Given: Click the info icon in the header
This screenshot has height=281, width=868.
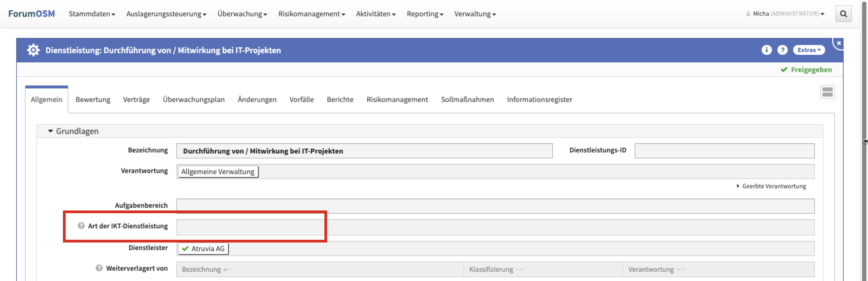Looking at the screenshot, I should click(767, 50).
